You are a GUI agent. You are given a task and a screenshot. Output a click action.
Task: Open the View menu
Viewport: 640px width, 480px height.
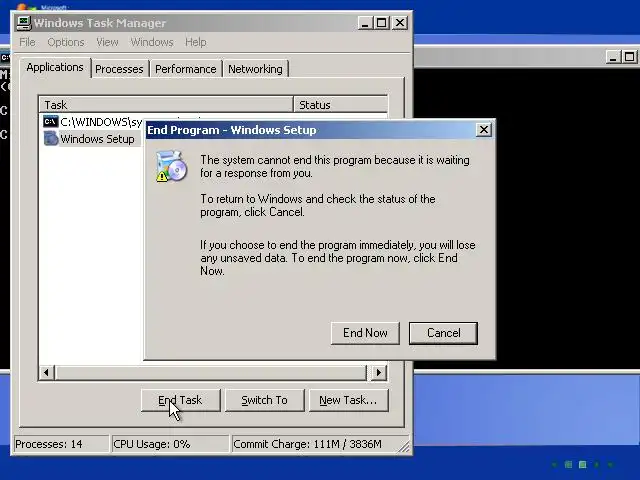tap(107, 42)
